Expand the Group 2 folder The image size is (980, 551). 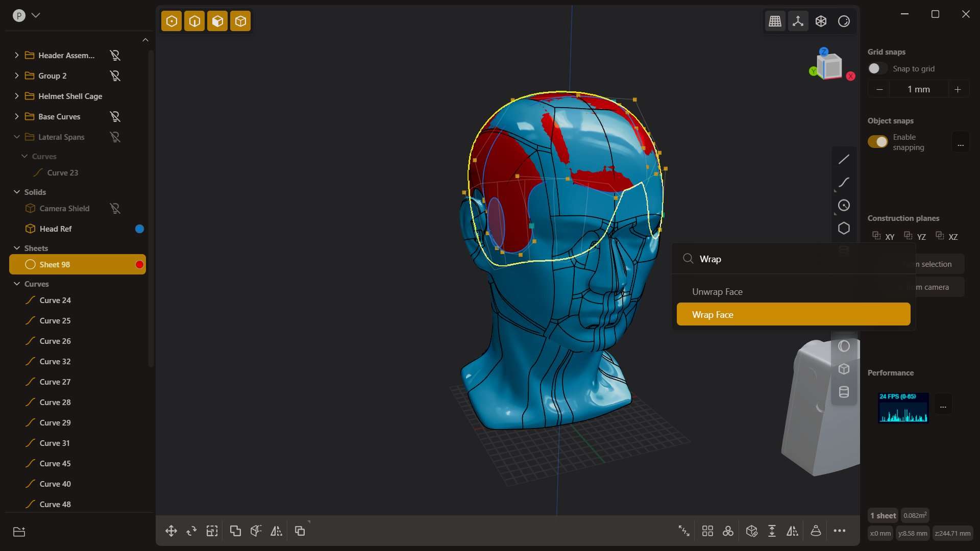click(x=16, y=76)
